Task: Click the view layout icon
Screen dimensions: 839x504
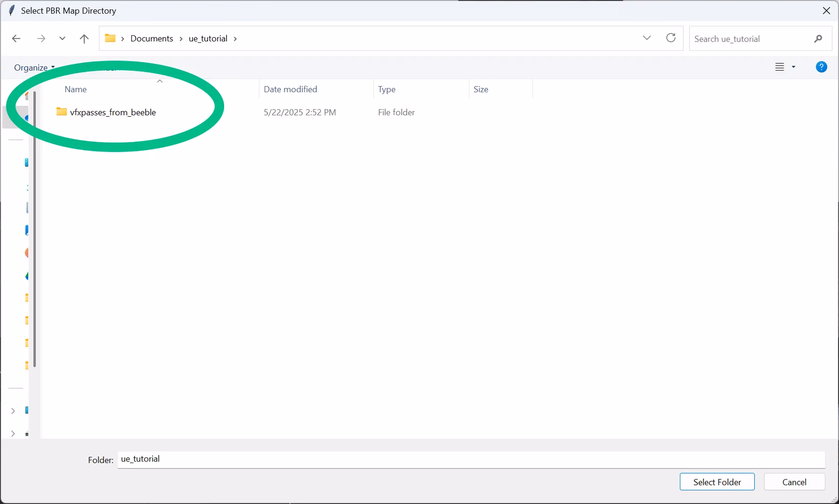Action: [780, 67]
